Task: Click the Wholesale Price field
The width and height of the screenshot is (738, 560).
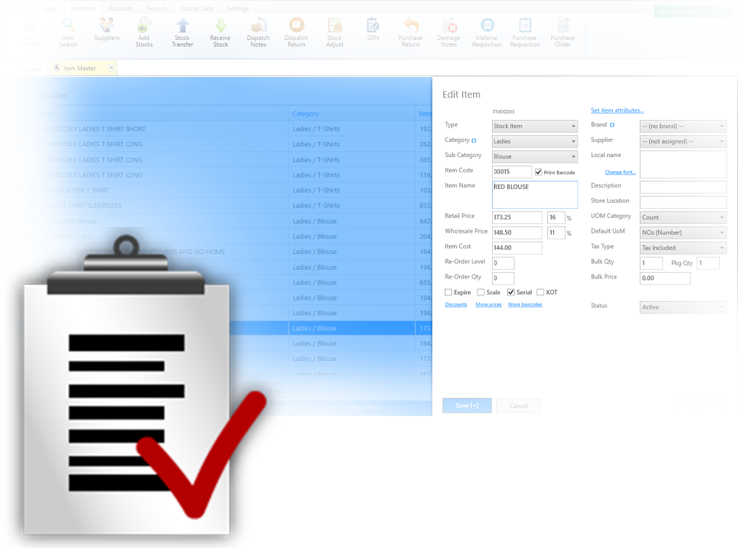Action: 517,232
